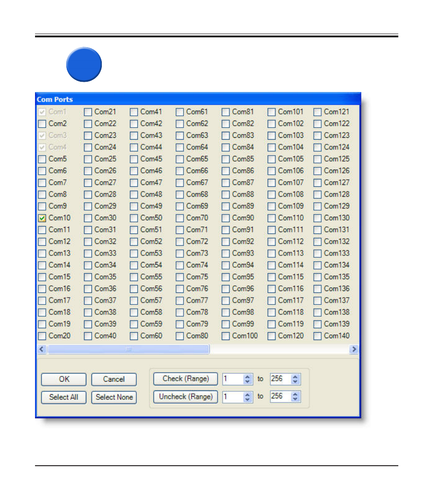445x504 pixels.
Task: Select the Com121 checkbox
Action: click(318, 112)
